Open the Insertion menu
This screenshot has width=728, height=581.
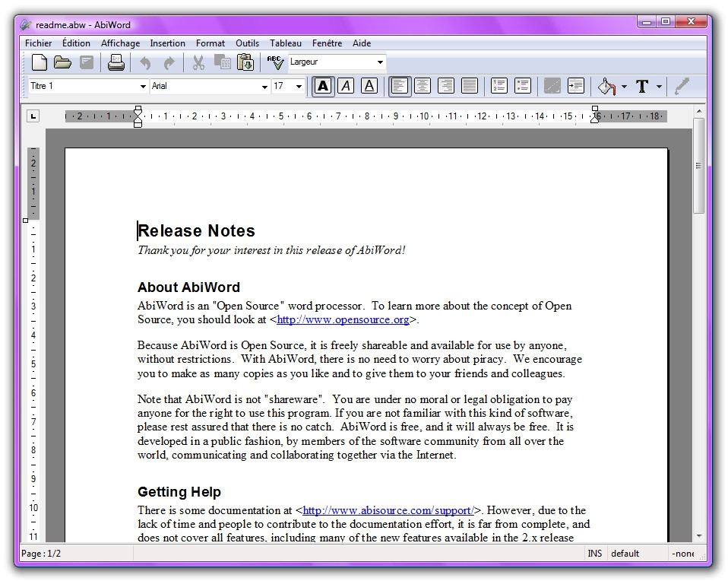point(167,43)
